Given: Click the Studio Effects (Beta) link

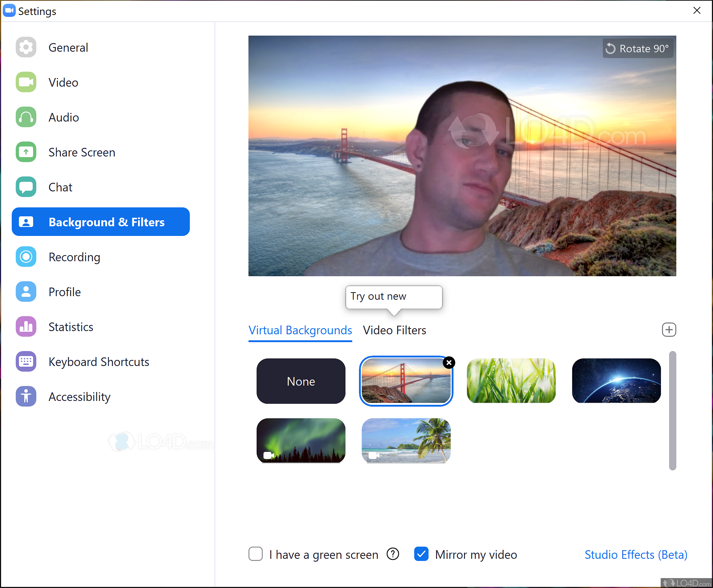Looking at the screenshot, I should (x=636, y=555).
